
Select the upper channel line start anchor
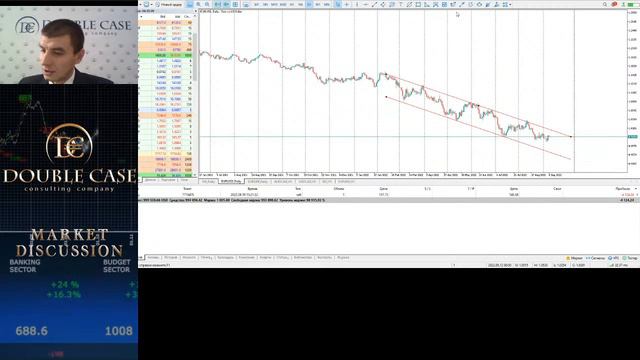[x=386, y=74]
